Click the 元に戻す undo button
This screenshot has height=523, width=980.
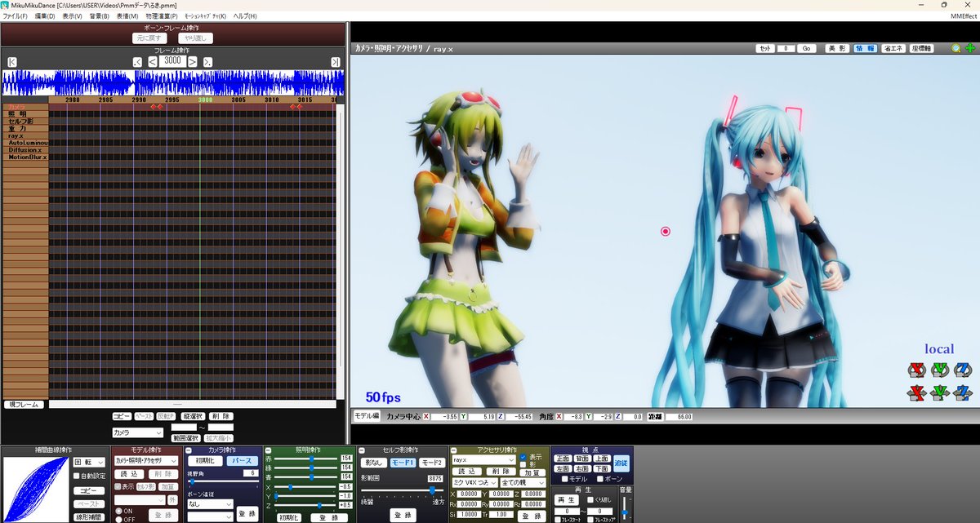[149, 38]
